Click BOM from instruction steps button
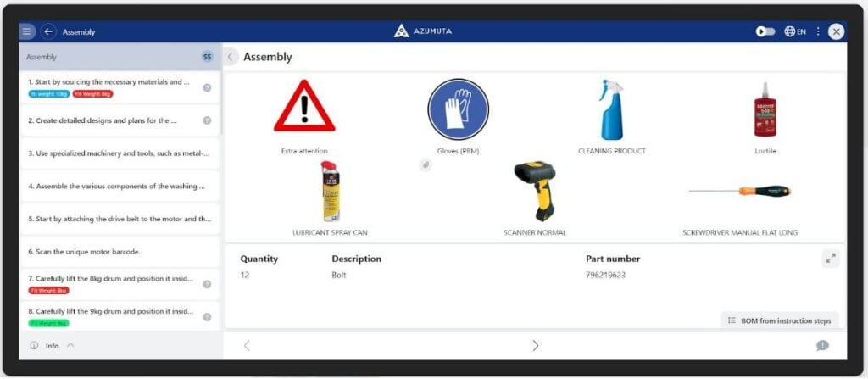The height and width of the screenshot is (379, 868). click(x=780, y=320)
